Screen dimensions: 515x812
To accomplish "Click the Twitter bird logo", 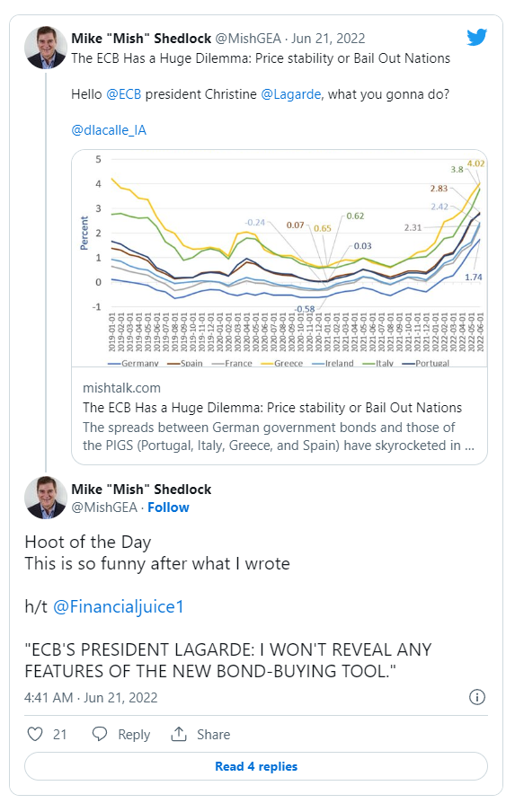I will (476, 38).
